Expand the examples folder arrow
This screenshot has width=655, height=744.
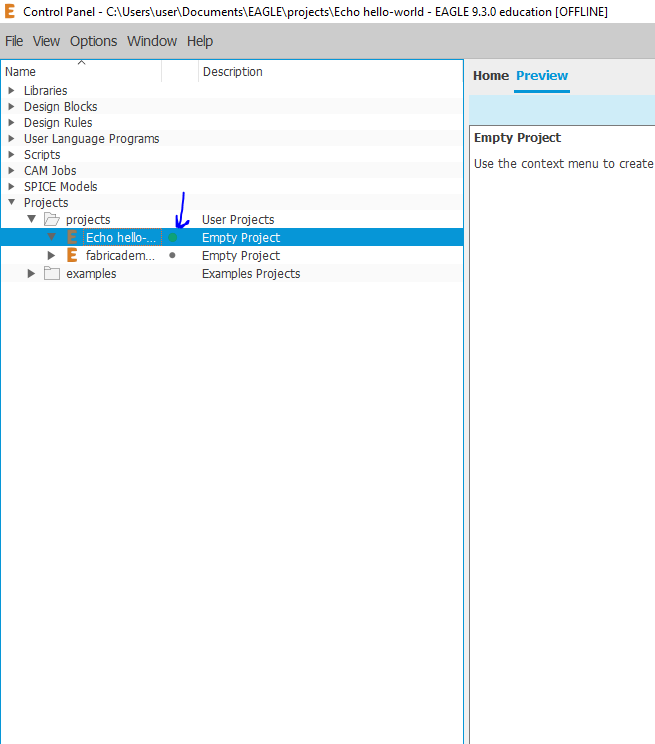pos(31,273)
